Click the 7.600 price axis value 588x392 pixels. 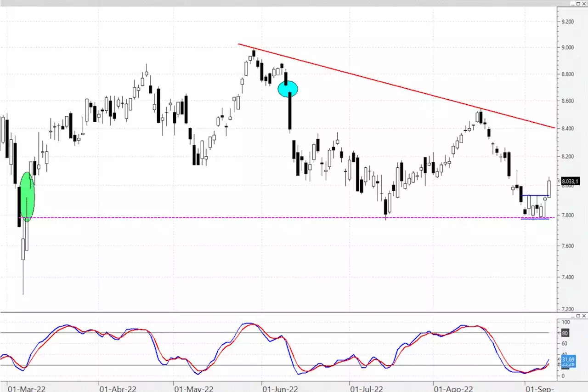567,246
